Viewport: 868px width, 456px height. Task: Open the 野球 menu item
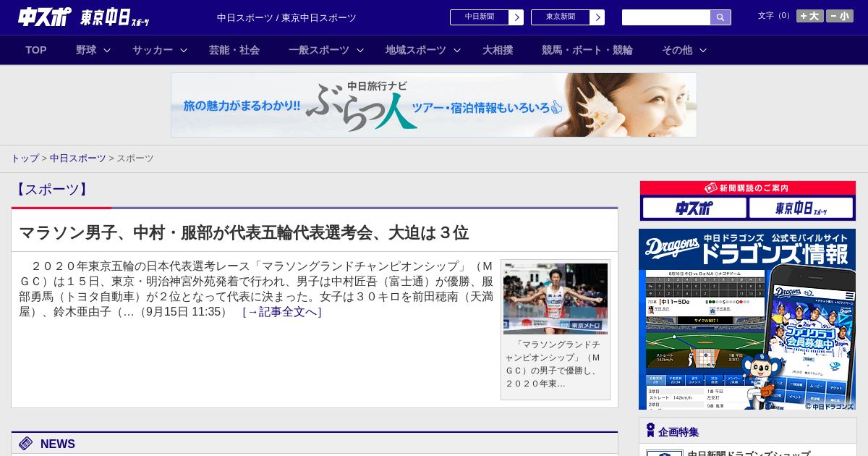[x=86, y=50]
